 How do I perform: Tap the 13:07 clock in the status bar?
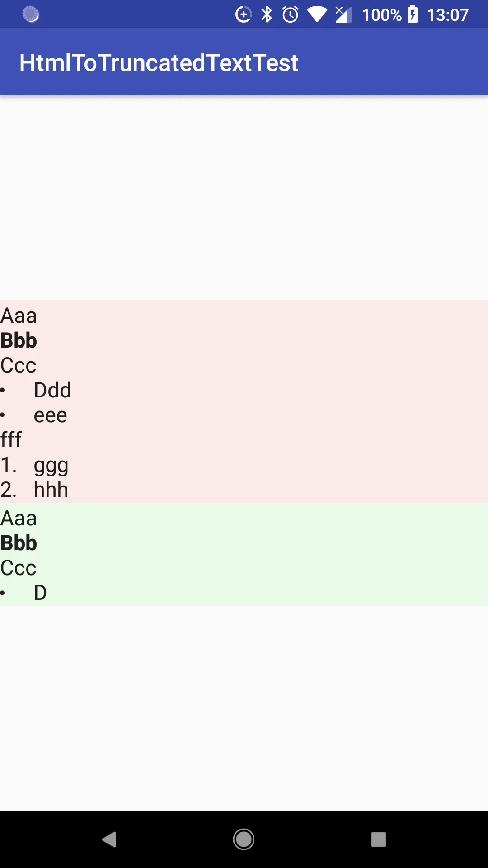pyautogui.click(x=448, y=15)
